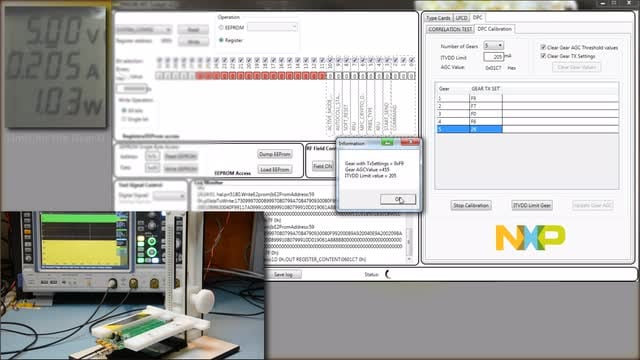This screenshot has height=360, width=640.
Task: Click Dump EEProm button
Action: [275, 154]
